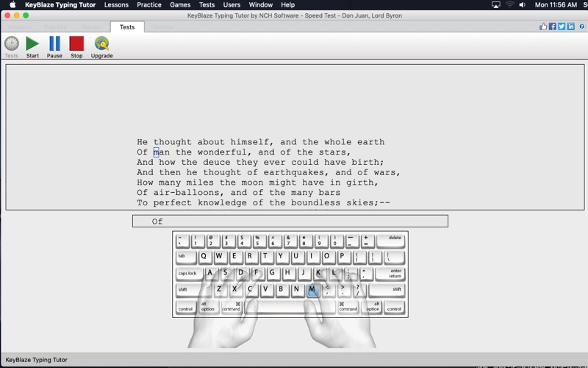588x368 pixels.
Task: Click the right shift key on virtual keyboard
Action: (387, 290)
